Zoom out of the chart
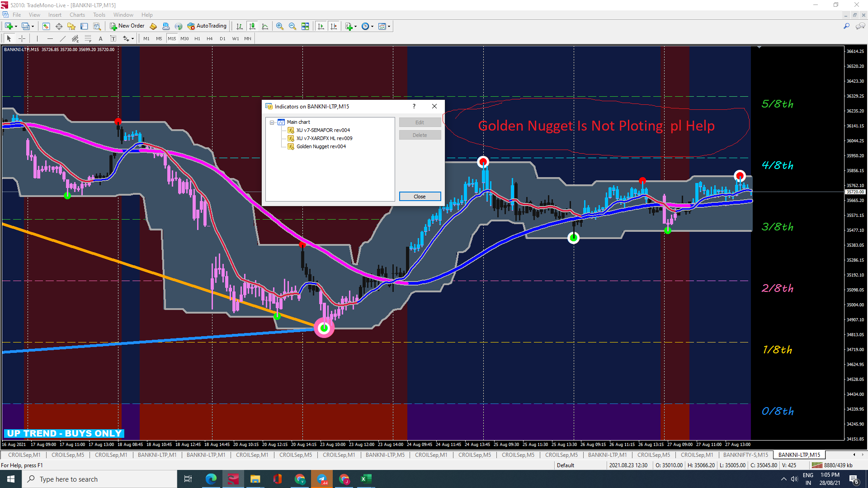This screenshot has height=488, width=868. click(292, 26)
